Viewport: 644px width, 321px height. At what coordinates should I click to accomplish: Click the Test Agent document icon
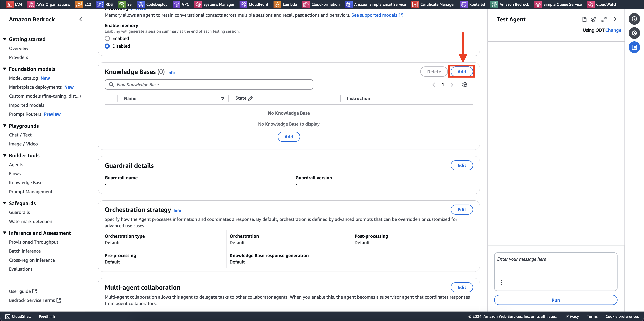tap(584, 19)
